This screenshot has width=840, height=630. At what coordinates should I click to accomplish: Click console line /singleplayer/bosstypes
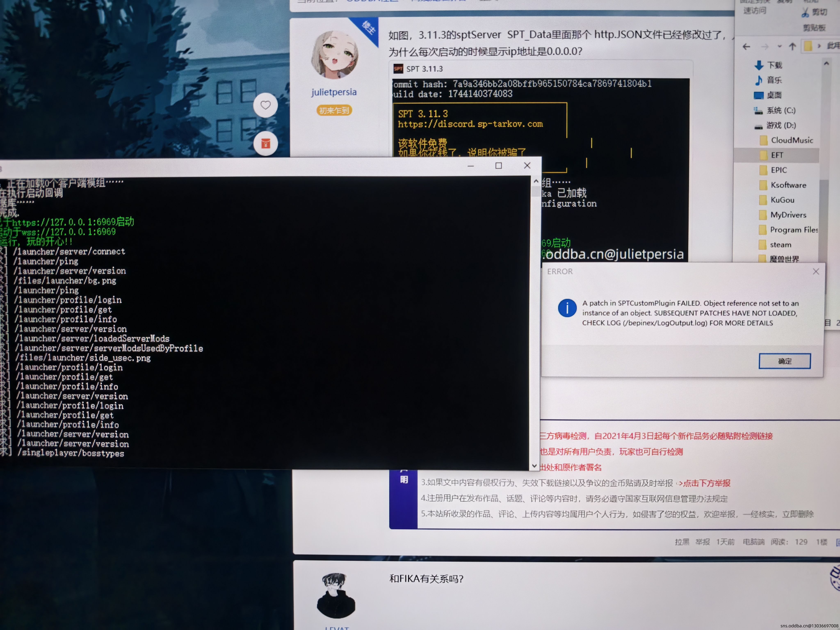pyautogui.click(x=71, y=453)
